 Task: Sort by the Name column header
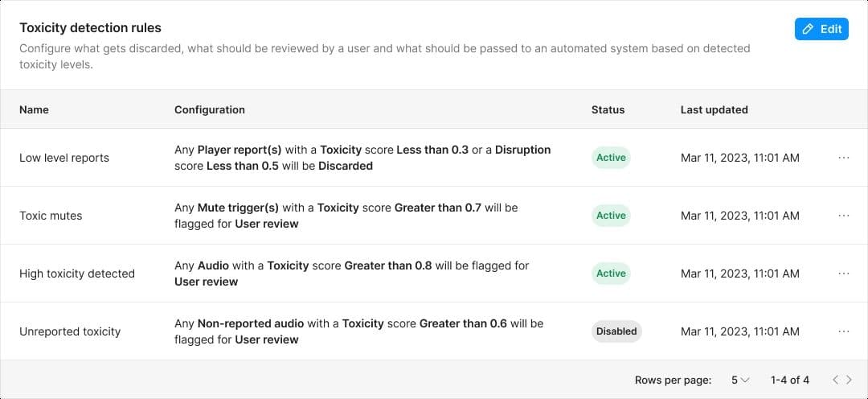34,109
